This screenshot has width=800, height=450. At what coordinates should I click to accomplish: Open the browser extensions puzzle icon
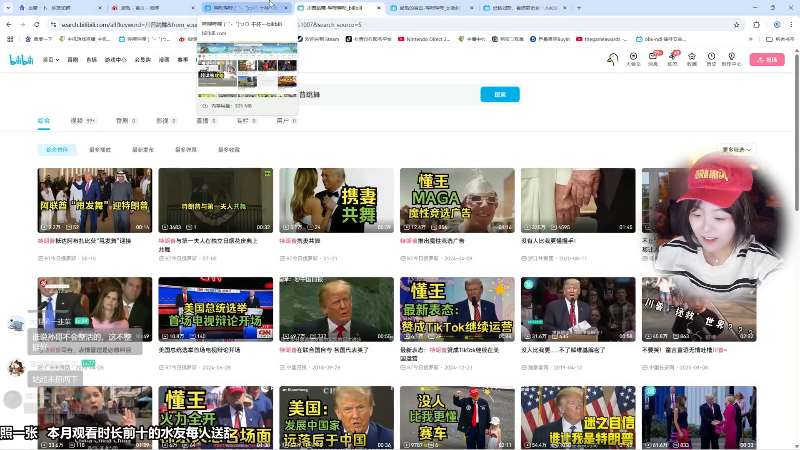point(756,24)
